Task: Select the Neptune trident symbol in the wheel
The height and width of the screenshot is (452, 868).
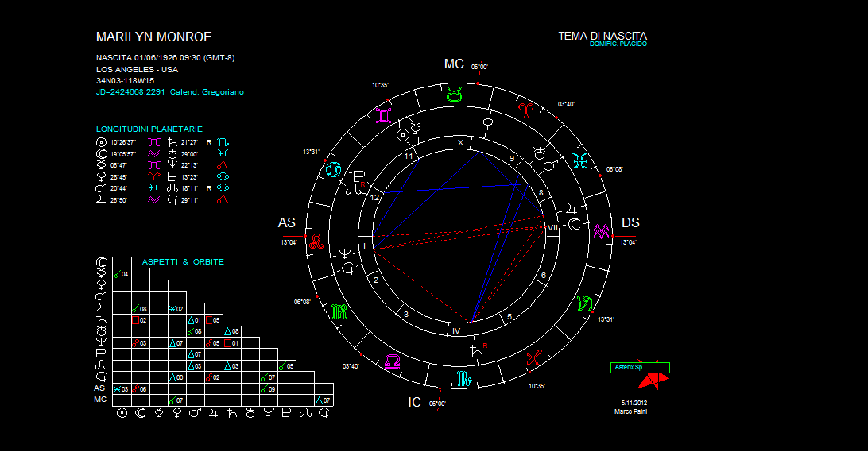Action: coord(345,254)
